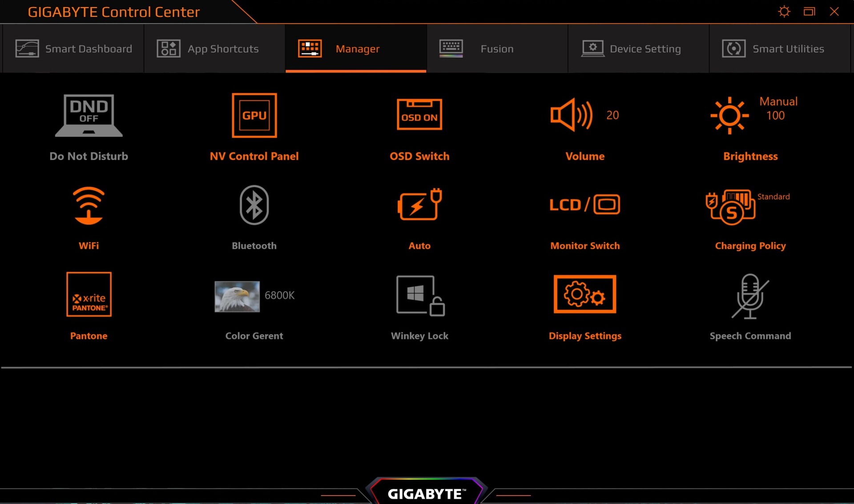Image resolution: width=854 pixels, height=504 pixels.
Task: Open Display Settings gear icon
Action: point(585,294)
